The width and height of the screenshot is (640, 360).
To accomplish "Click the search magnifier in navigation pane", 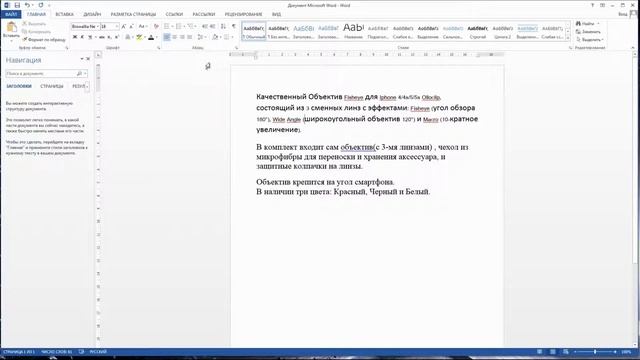I will click(x=79, y=73).
